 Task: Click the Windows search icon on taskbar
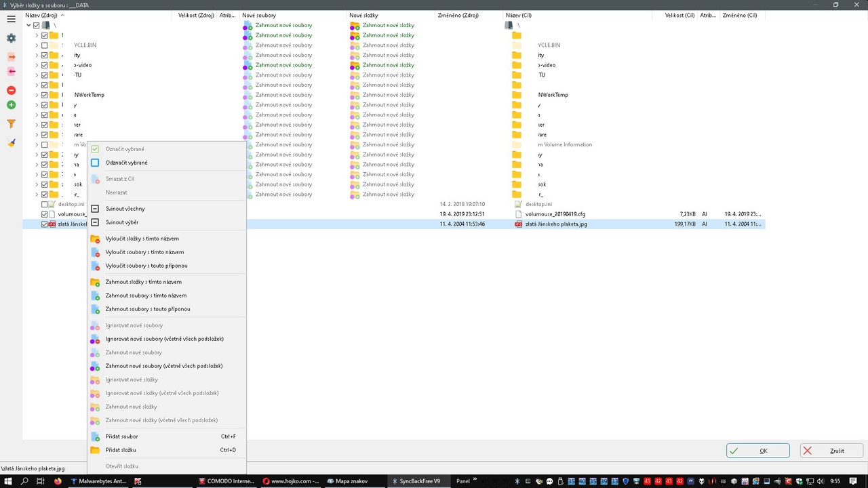click(25, 481)
